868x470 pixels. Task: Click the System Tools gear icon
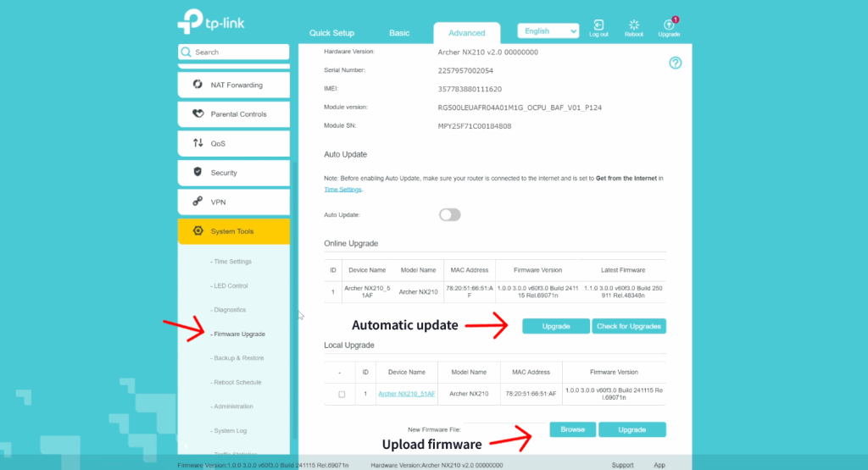tap(198, 231)
